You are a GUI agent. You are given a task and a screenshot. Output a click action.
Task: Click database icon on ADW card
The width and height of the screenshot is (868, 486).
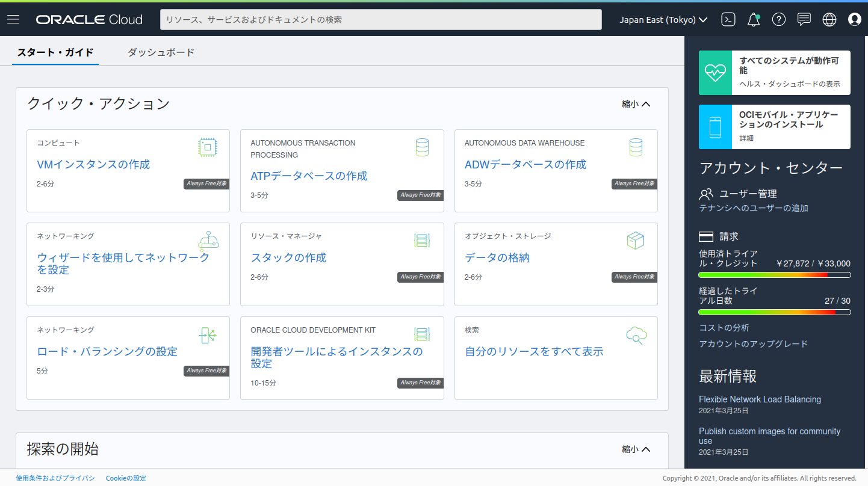(x=636, y=147)
